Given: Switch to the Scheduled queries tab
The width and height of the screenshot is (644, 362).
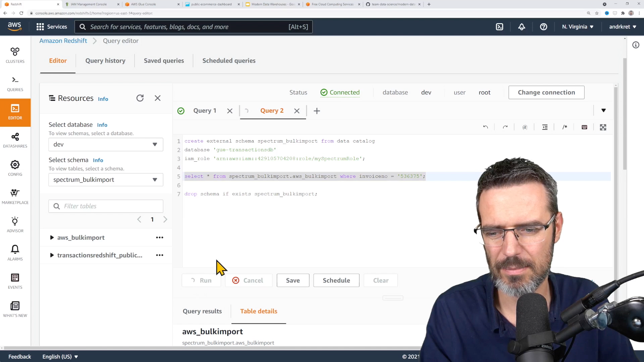Looking at the screenshot, I should (x=229, y=61).
